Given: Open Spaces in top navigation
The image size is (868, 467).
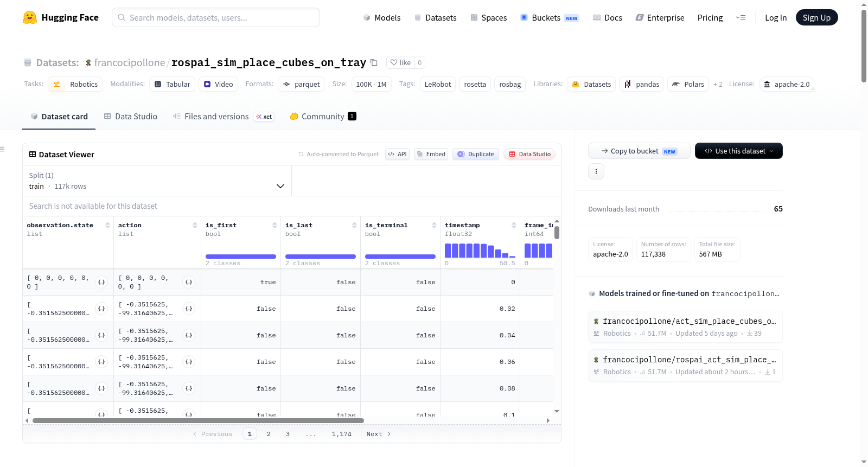Looking at the screenshot, I should [x=489, y=18].
